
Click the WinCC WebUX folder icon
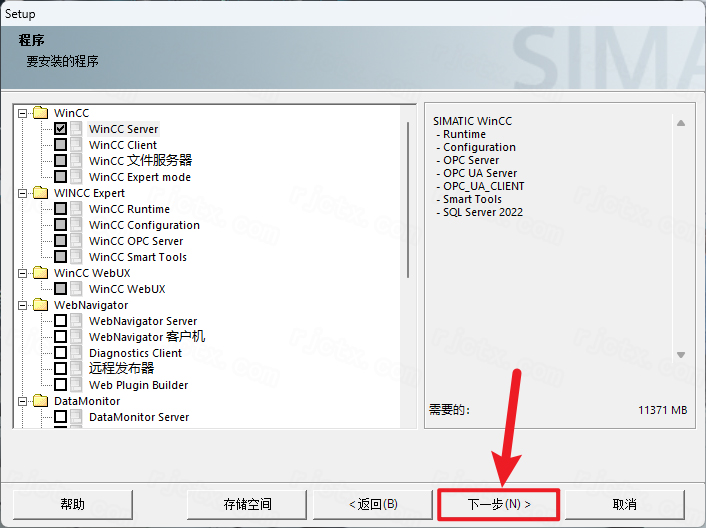coord(40,273)
